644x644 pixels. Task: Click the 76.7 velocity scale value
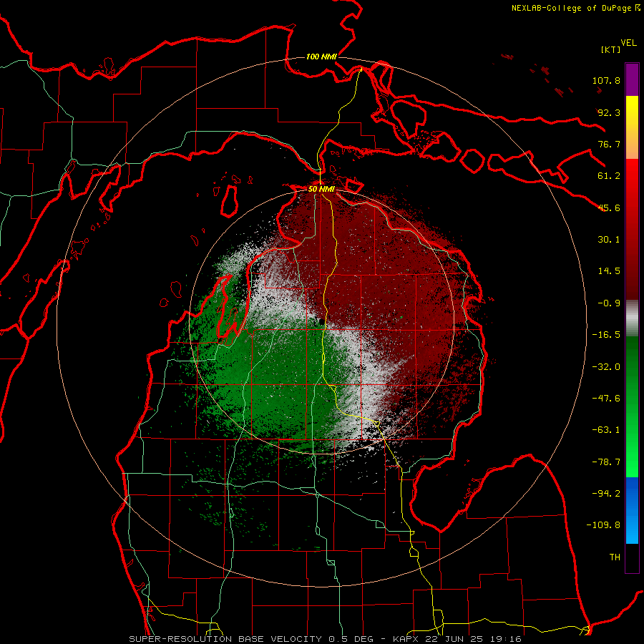tap(609, 144)
